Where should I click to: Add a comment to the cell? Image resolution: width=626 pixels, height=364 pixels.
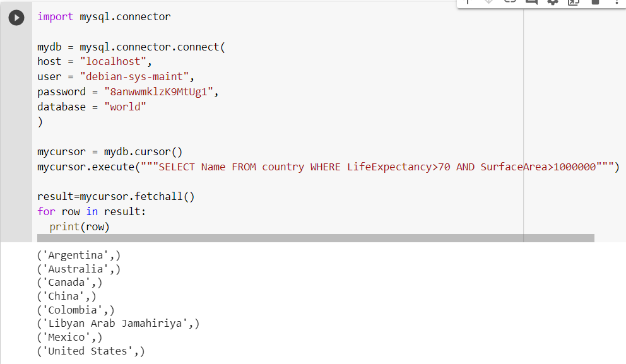pos(531,2)
